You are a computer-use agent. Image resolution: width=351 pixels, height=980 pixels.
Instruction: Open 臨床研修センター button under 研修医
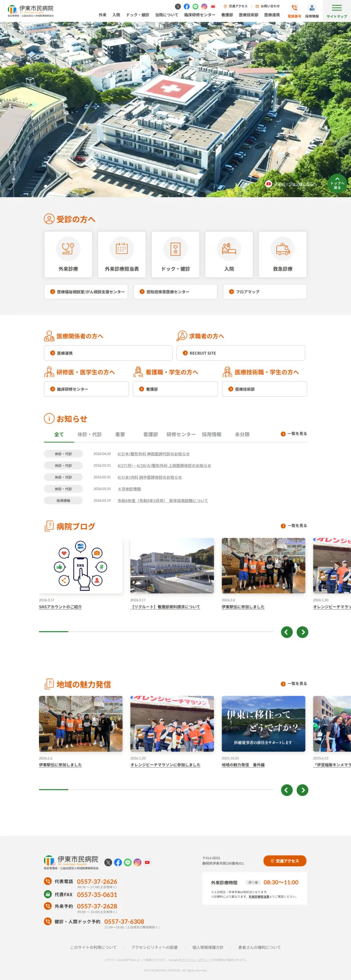(x=86, y=389)
